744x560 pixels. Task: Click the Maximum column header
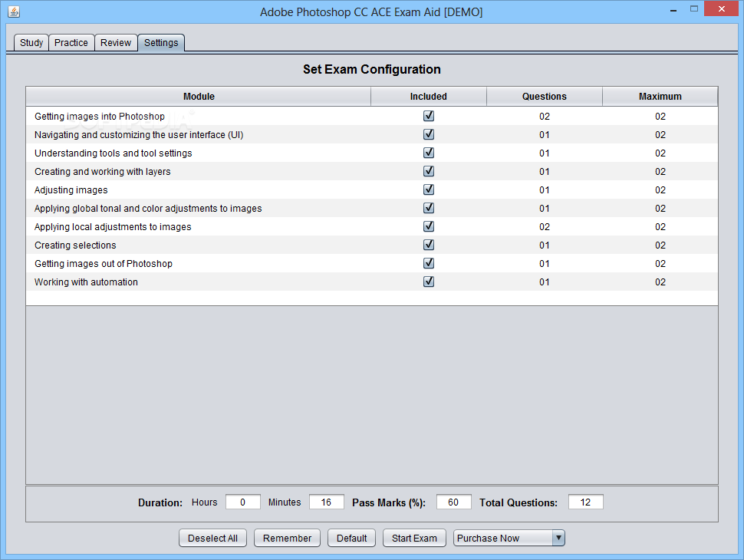coord(660,97)
